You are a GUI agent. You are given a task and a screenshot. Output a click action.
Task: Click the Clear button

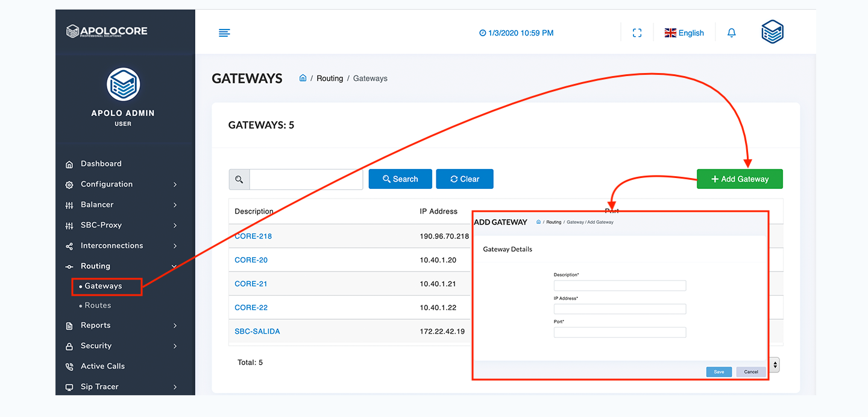464,179
